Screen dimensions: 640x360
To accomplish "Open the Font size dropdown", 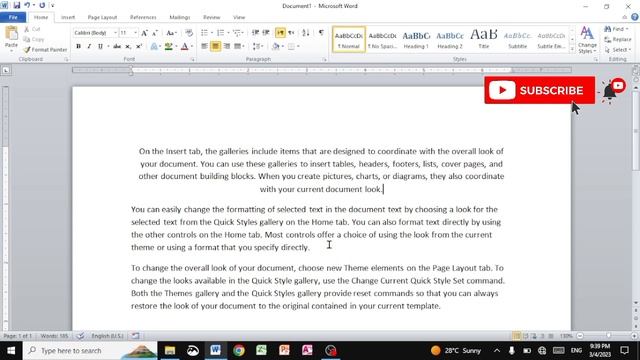I will coord(136,33).
